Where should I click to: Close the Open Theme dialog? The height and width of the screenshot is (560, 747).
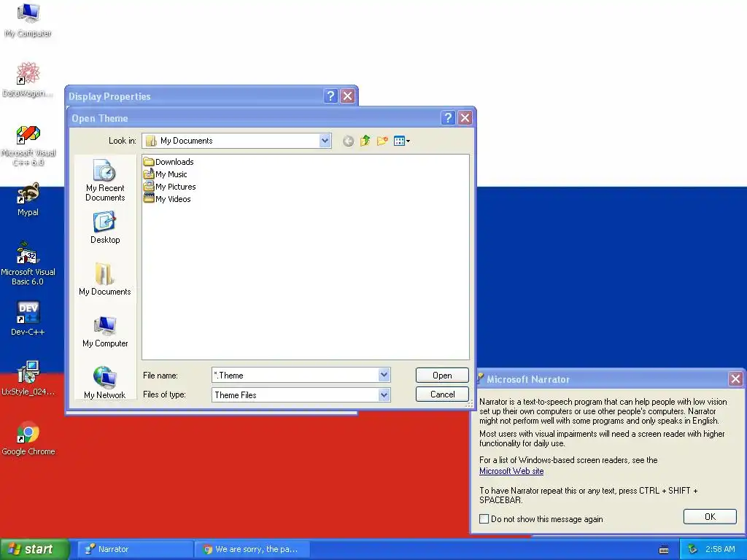[x=465, y=117]
